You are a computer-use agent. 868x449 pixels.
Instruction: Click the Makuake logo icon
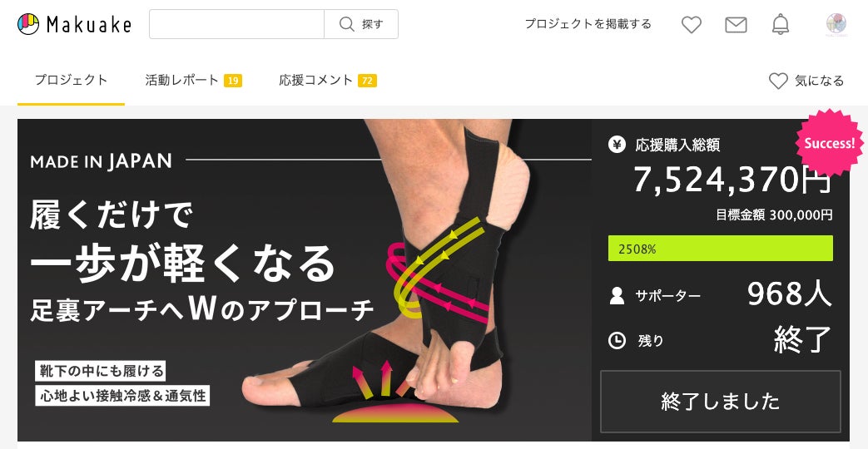pos(28,24)
